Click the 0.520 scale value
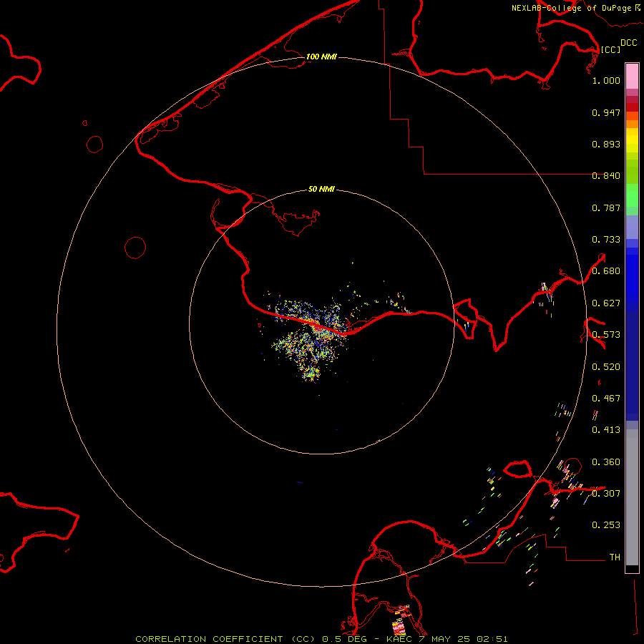The width and height of the screenshot is (644, 644). (x=606, y=367)
